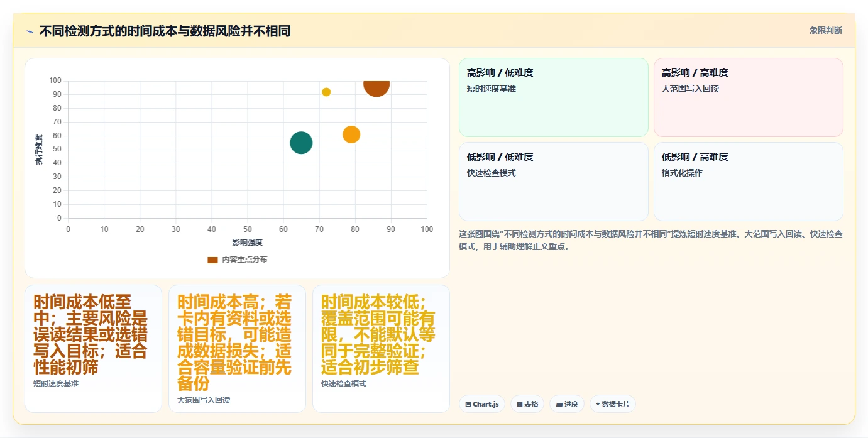Open the 低影响 / 低难度 quadrant card
The image size is (868, 438).
click(x=553, y=182)
